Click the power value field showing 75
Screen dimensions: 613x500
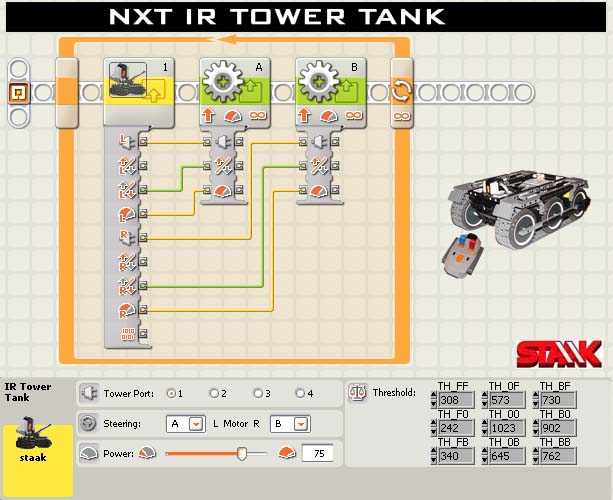point(318,453)
